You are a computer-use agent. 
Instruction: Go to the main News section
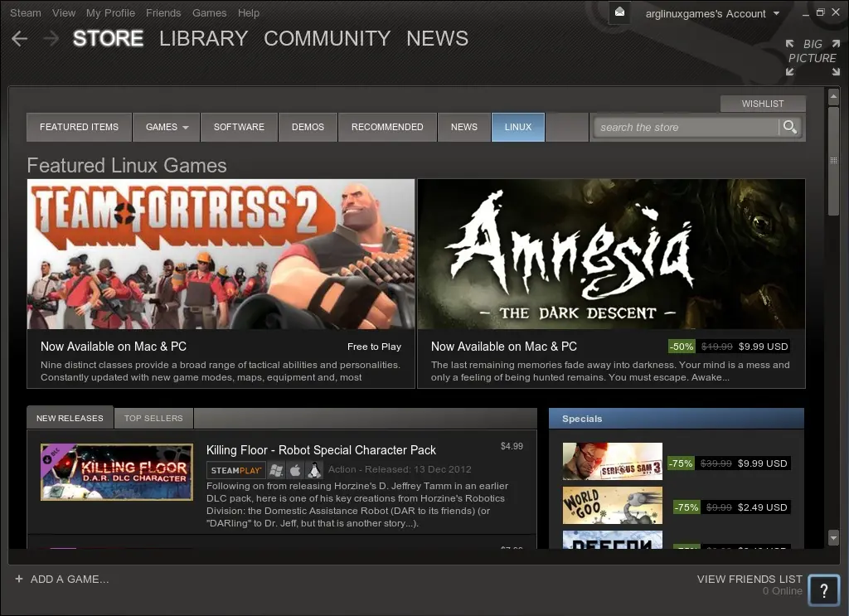(x=437, y=38)
